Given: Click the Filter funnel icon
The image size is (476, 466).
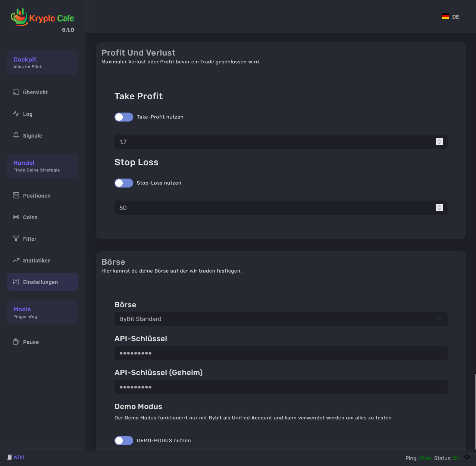Looking at the screenshot, I should [x=16, y=239].
